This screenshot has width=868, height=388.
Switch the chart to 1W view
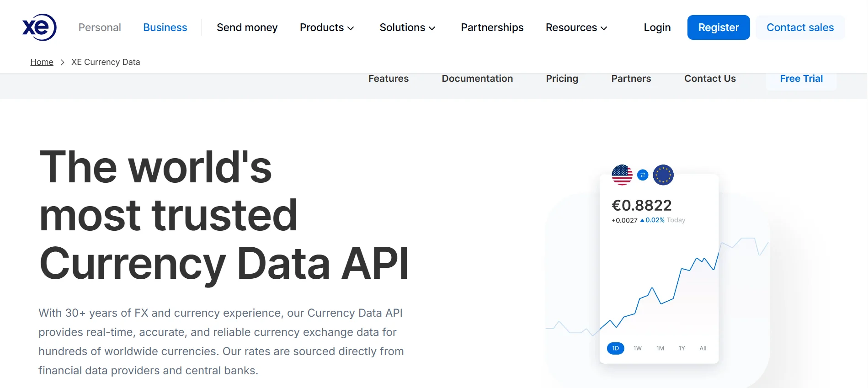(637, 348)
